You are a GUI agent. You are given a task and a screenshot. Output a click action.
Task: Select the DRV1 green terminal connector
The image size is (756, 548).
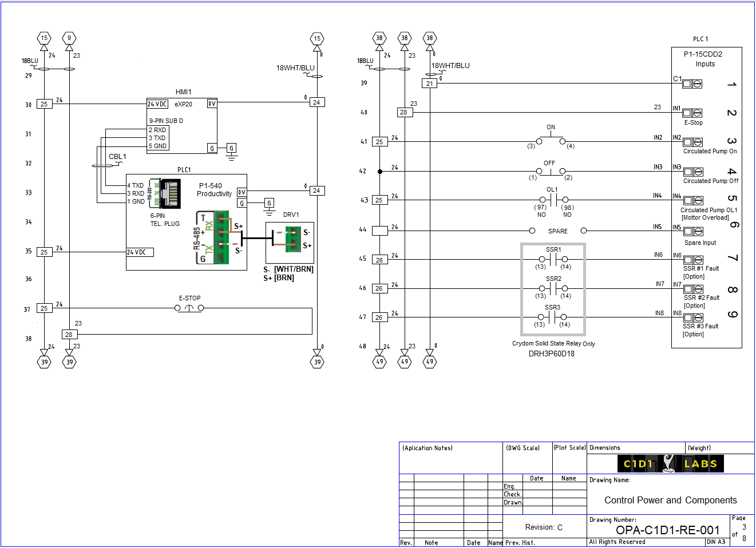[x=293, y=239]
